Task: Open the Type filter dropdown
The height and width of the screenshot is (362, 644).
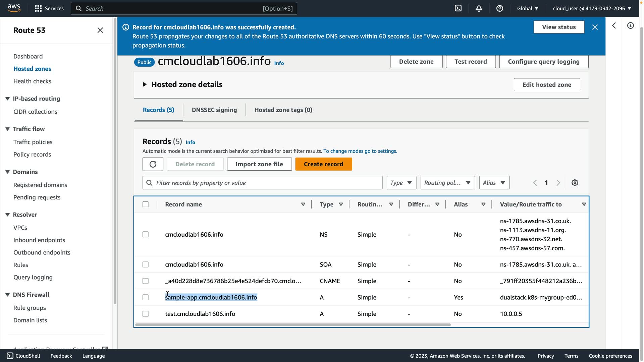Action: 401,183
